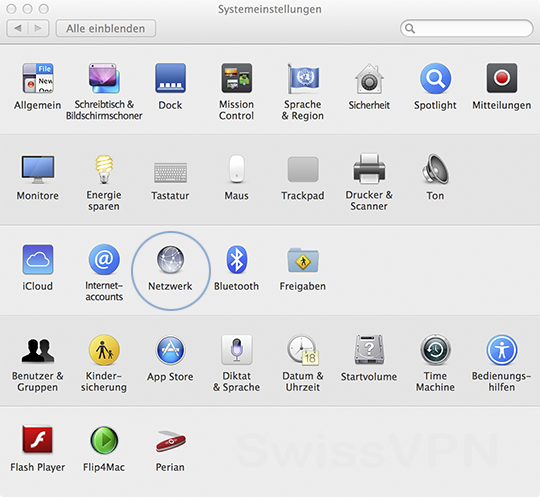Click the magnifier icon in search field

pos(410,28)
